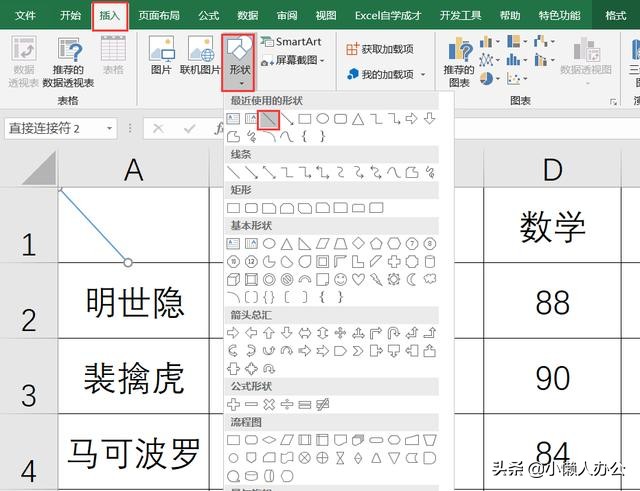Open the Name Box dropdown arrow
This screenshot has height=491, width=640.
109,129
